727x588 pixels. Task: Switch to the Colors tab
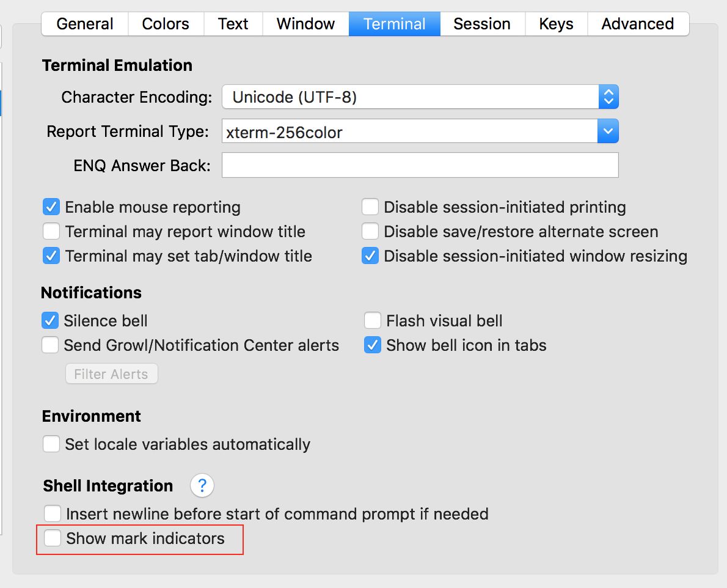click(x=166, y=24)
